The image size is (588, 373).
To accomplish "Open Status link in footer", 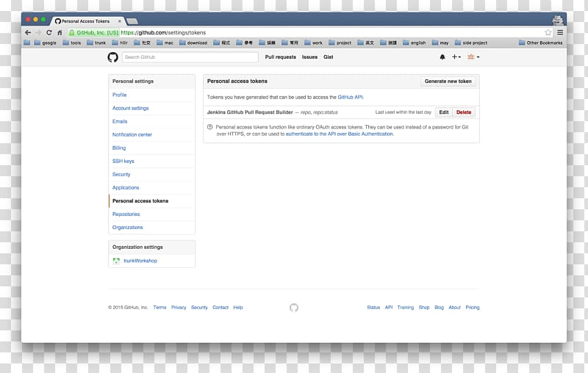I will pyautogui.click(x=373, y=308).
